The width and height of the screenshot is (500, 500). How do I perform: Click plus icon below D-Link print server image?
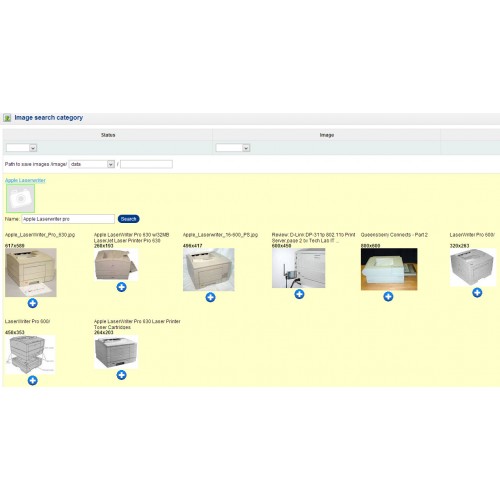point(299,294)
